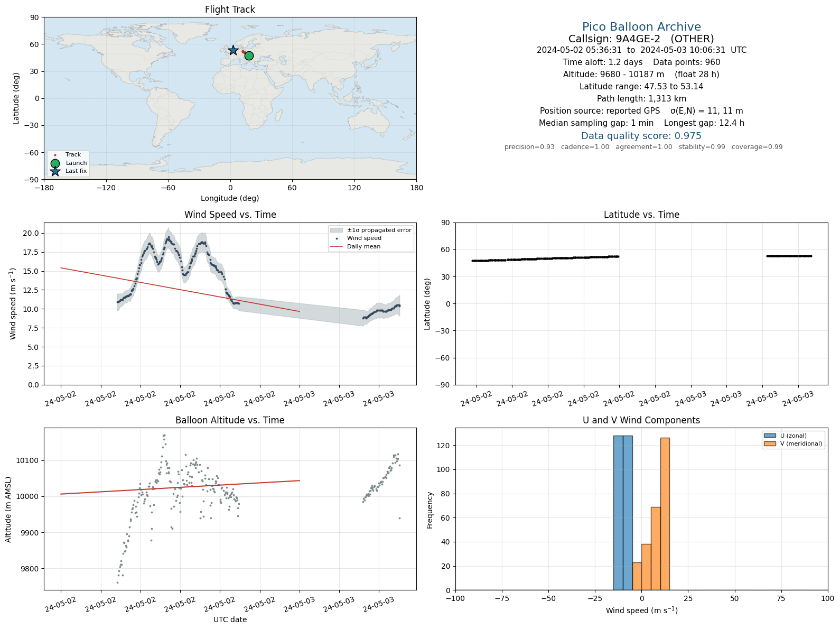Click the "±1σ propagated error" legend label
Viewport: 840px width, 629px height.
point(379,230)
